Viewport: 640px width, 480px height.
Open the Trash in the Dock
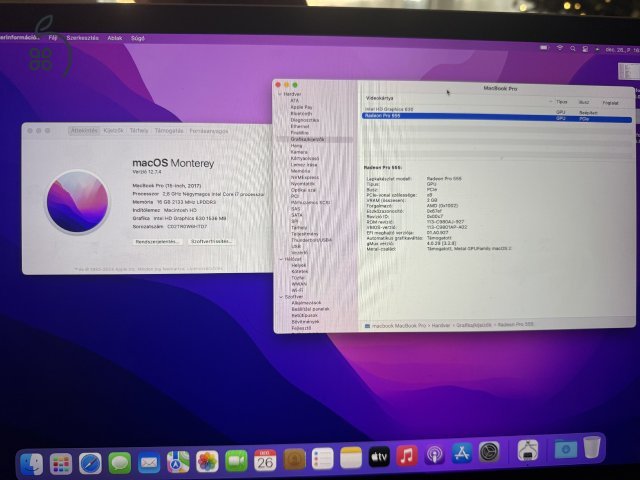pyautogui.click(x=592, y=447)
